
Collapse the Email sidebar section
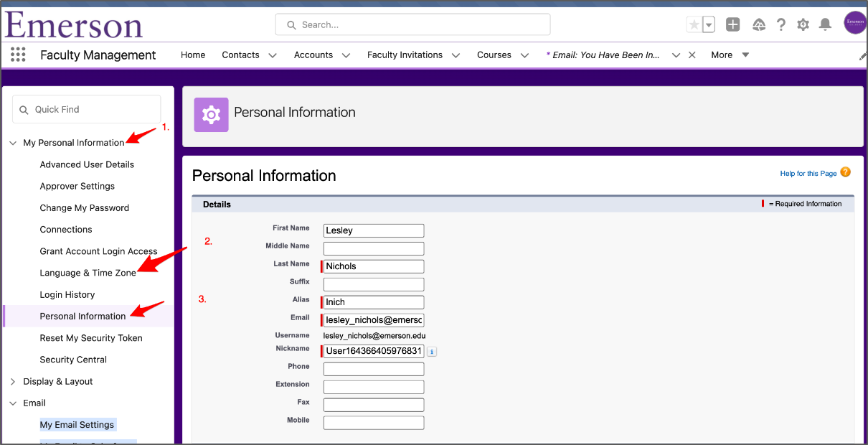point(13,403)
